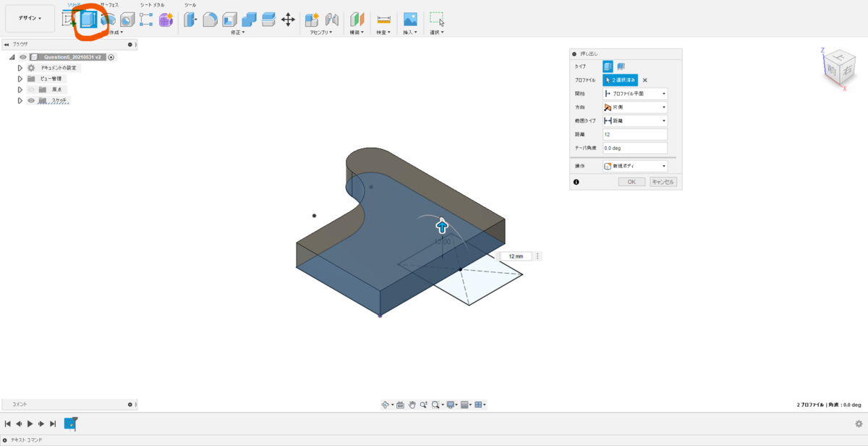Open the Grid and Snaps icon
Viewport: 868px width, 446px height.
465,405
